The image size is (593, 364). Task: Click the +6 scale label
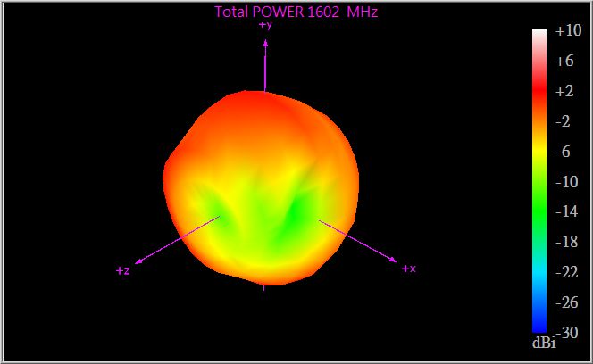(x=564, y=61)
